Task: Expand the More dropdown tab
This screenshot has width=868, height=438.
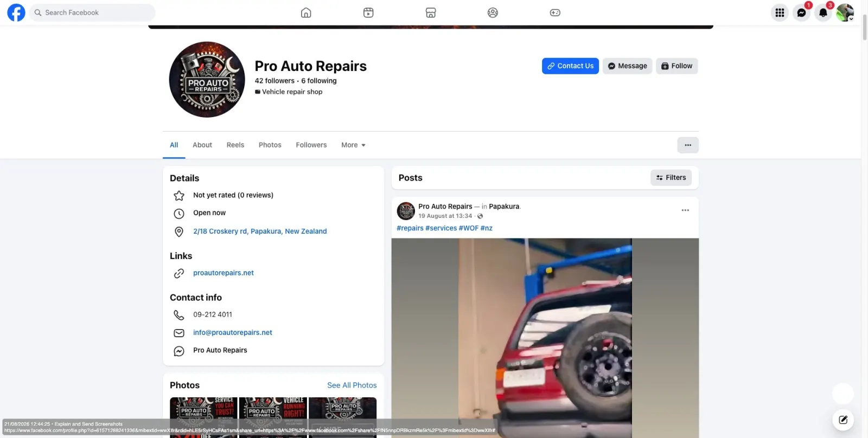Action: (353, 145)
